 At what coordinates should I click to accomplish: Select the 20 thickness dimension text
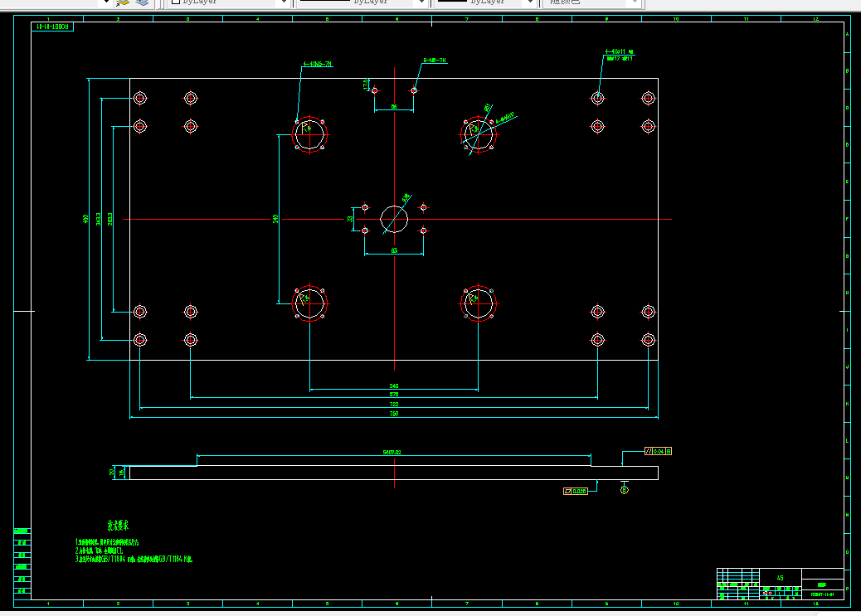112,472
